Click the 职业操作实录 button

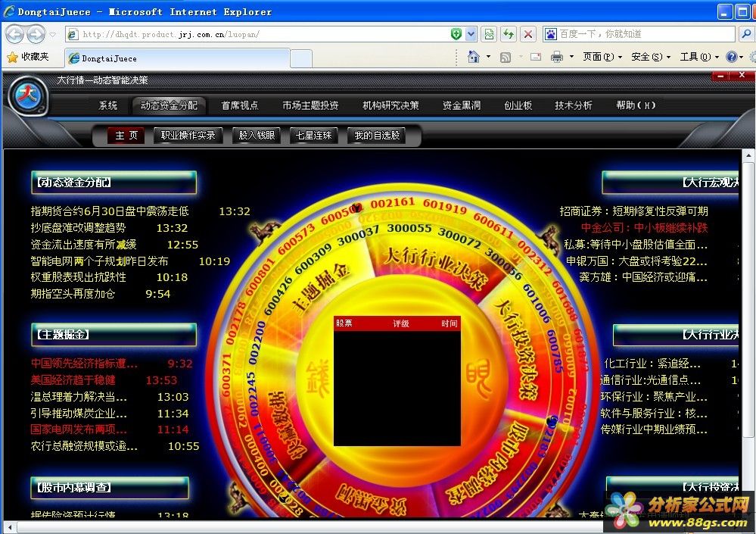point(188,136)
